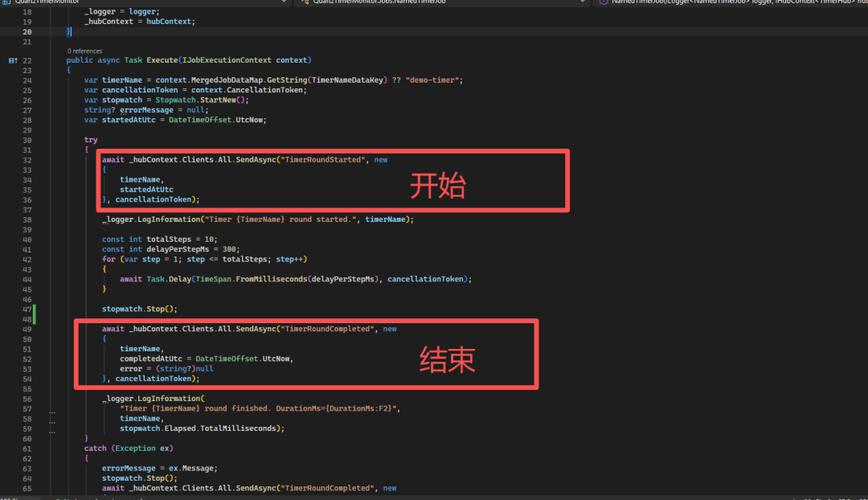Click 'stopwatch.Elapsed.TotalMilliseconds' on line 59
The image size is (868, 500).
point(198,429)
